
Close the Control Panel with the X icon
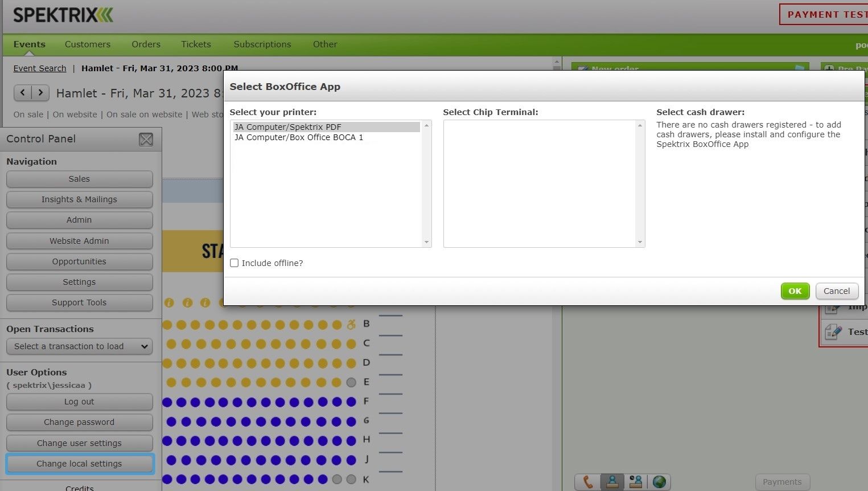click(146, 140)
